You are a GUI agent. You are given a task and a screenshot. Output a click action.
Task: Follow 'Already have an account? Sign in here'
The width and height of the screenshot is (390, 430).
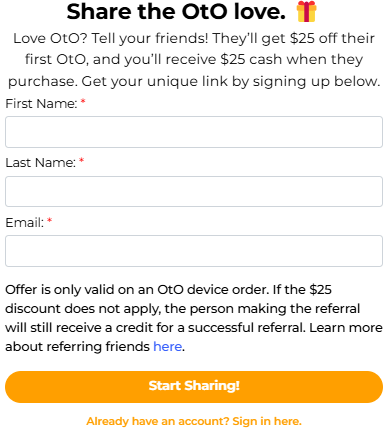[x=194, y=421]
